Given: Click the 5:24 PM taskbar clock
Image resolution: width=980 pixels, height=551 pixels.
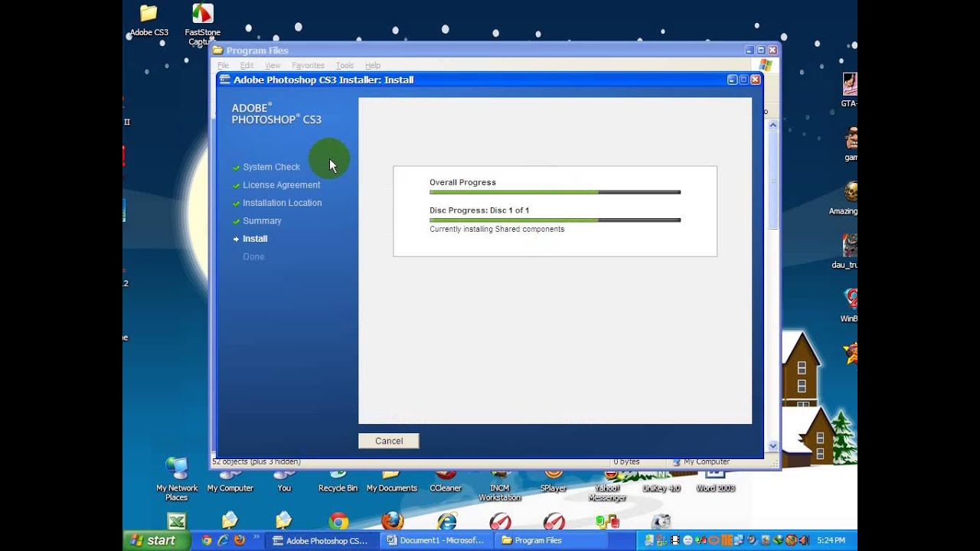Looking at the screenshot, I should tap(831, 540).
